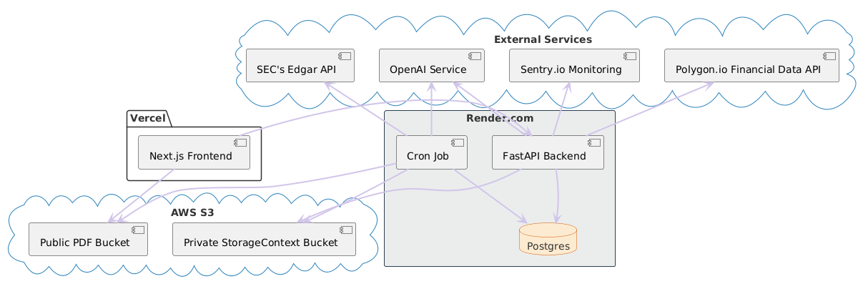Click the AWS S3 cloud title
868x289 pixels.
(x=192, y=212)
